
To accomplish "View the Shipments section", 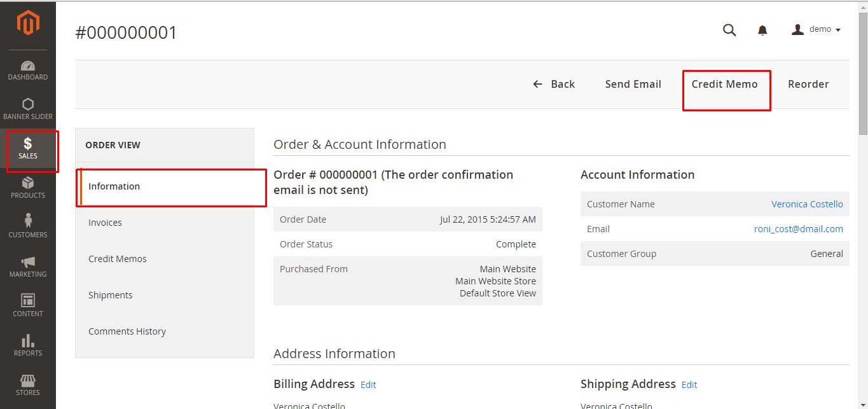I will [x=111, y=295].
